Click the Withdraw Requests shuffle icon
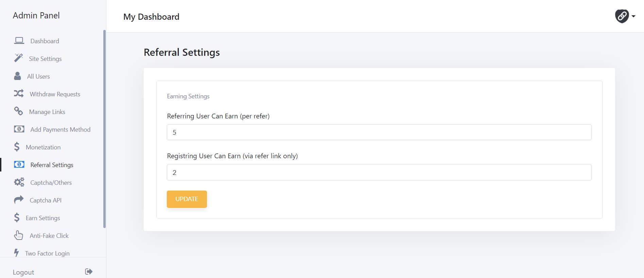This screenshot has width=644, height=278. click(19, 94)
